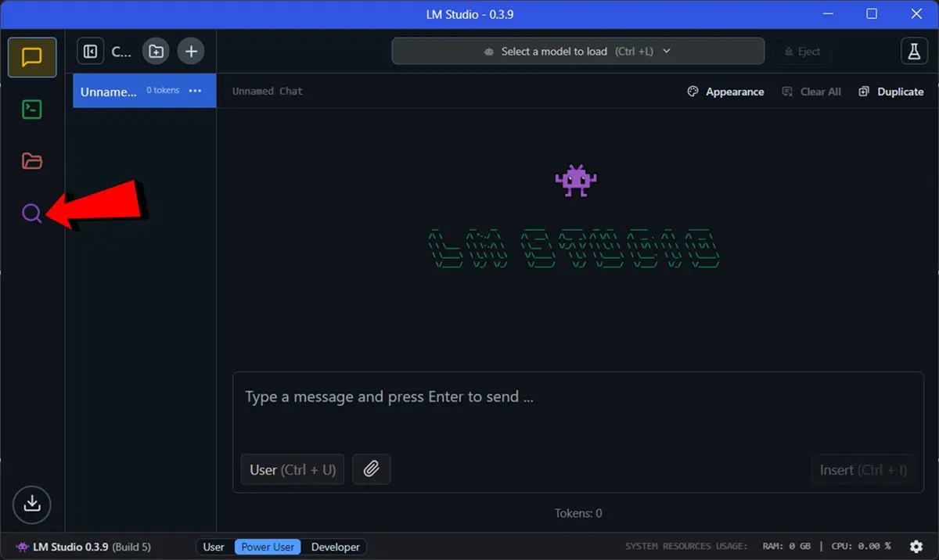Open the Appearance options
Viewport: 939px width, 560px height.
click(x=725, y=92)
